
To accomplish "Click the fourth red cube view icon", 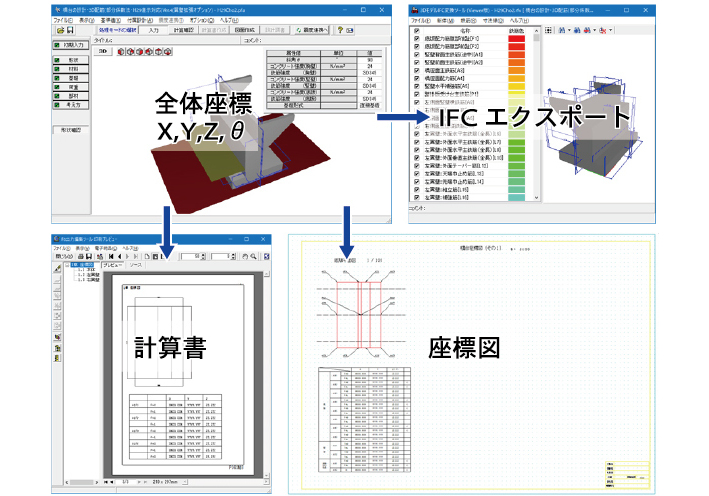I will (x=149, y=52).
